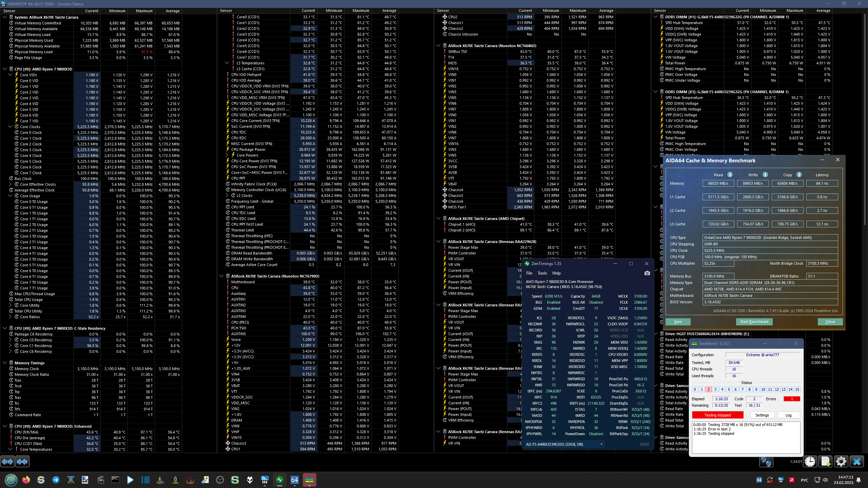Screen dimensions: 868x488
Task: Click the HWiNFO expand columns arrows icon
Action: pyautogui.click(x=7, y=461)
